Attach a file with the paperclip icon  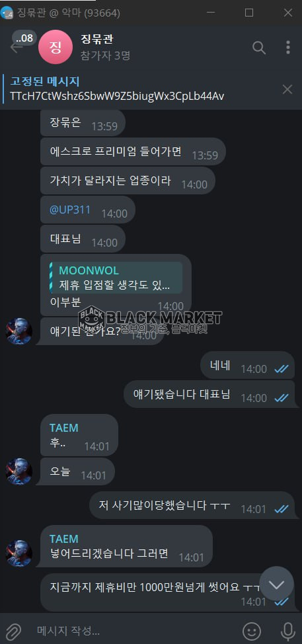[13, 630]
